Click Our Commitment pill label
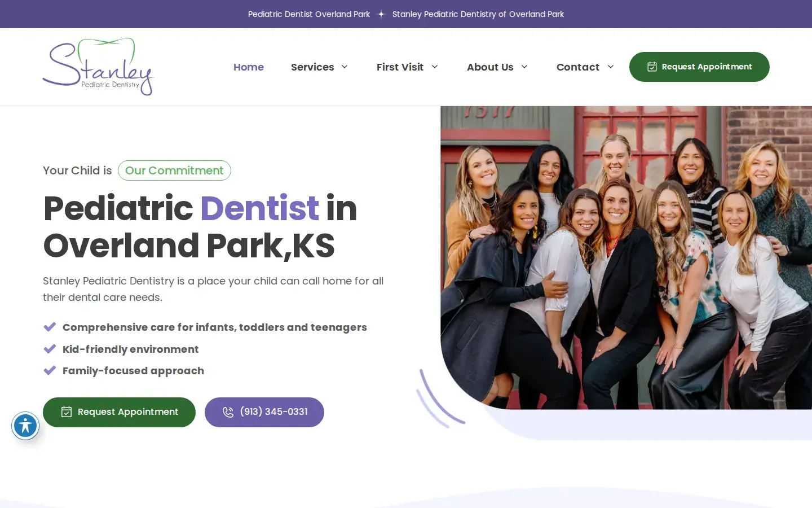Image resolution: width=812 pixels, height=508 pixels. [174, 170]
